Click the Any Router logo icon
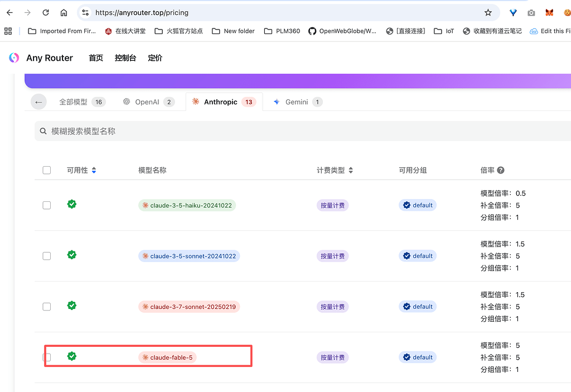Image resolution: width=571 pixels, height=392 pixels. click(x=14, y=57)
